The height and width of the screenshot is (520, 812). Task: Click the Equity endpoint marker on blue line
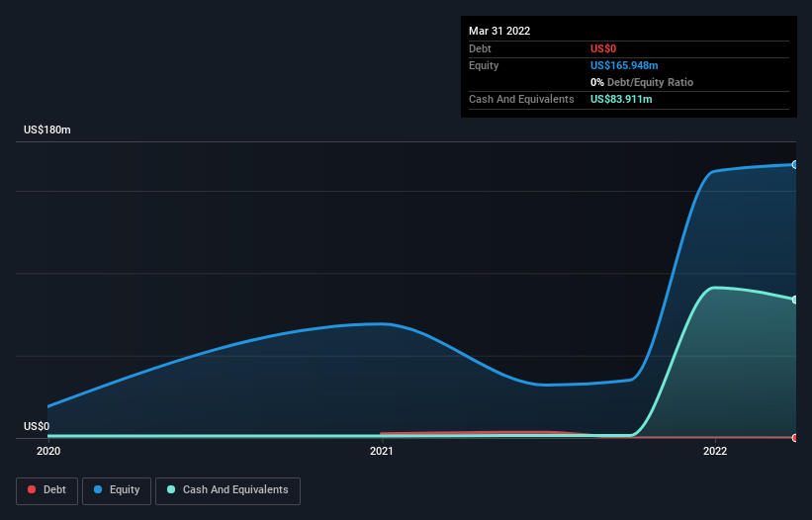coord(795,164)
